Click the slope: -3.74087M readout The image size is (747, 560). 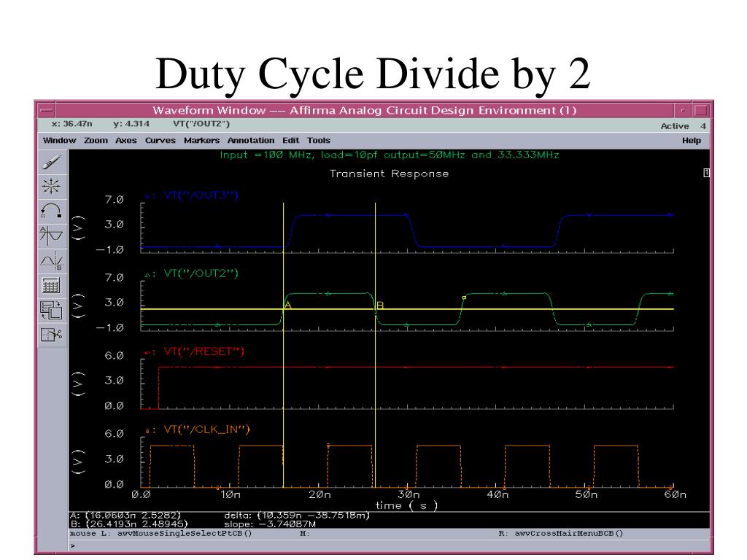270,524
